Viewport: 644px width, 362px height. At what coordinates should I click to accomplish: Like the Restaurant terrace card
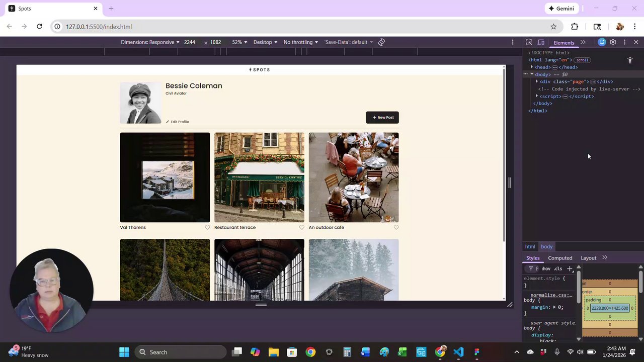(x=302, y=227)
